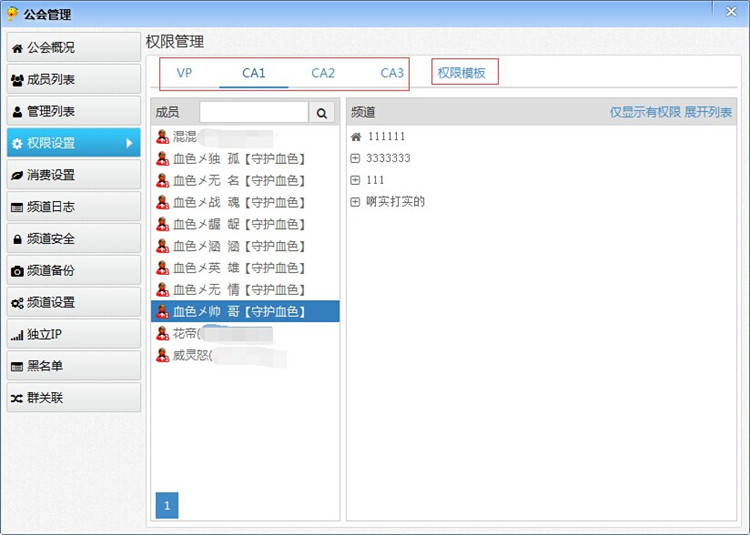750x535 pixels.
Task: Open 黑名单 blacklist page
Action: point(74,366)
